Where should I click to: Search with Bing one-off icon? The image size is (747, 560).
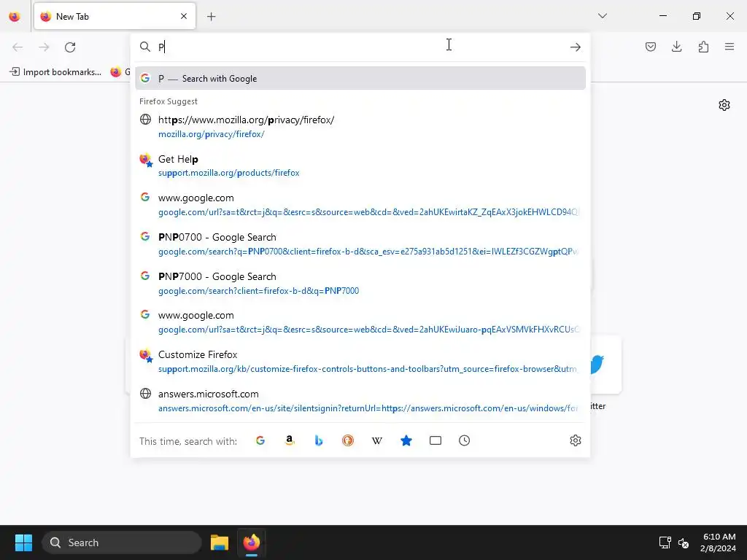pyautogui.click(x=319, y=440)
